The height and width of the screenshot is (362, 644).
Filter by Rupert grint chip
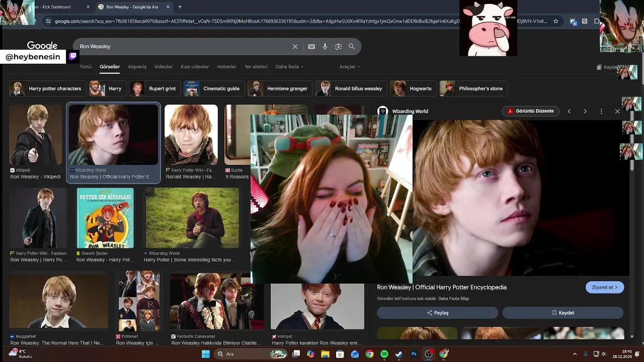pos(154,88)
